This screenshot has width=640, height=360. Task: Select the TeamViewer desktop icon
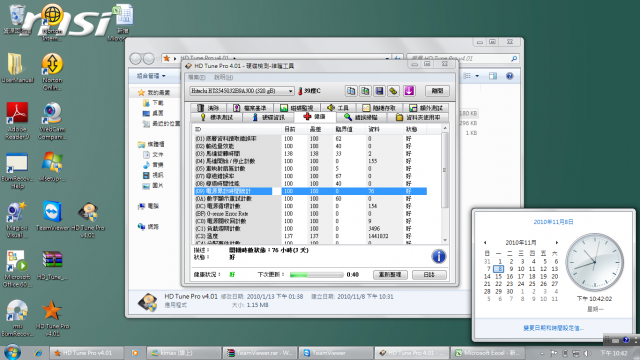[x=52, y=216]
